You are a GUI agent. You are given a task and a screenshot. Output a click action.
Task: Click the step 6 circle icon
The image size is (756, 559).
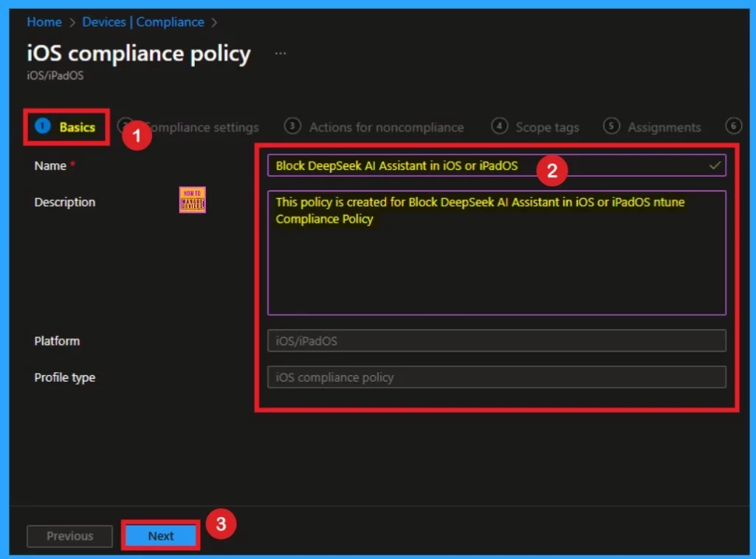point(733,126)
